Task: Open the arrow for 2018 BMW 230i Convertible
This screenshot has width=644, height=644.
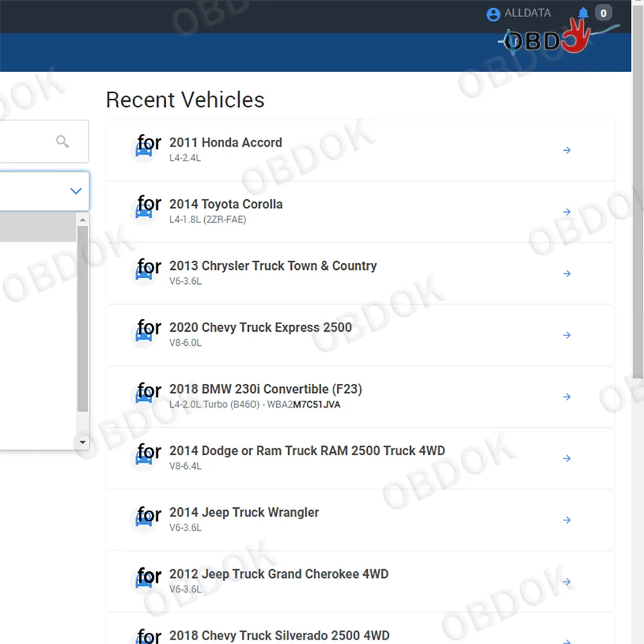Action: click(567, 397)
